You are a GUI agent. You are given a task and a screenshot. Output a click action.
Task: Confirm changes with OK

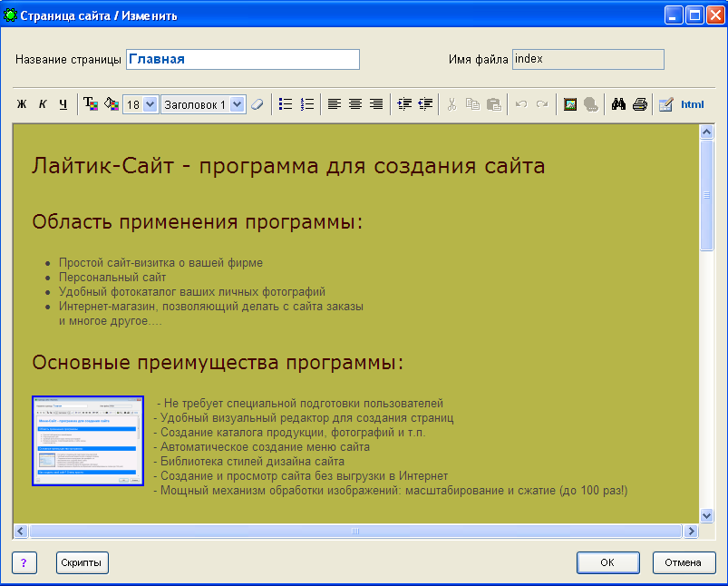click(x=607, y=562)
